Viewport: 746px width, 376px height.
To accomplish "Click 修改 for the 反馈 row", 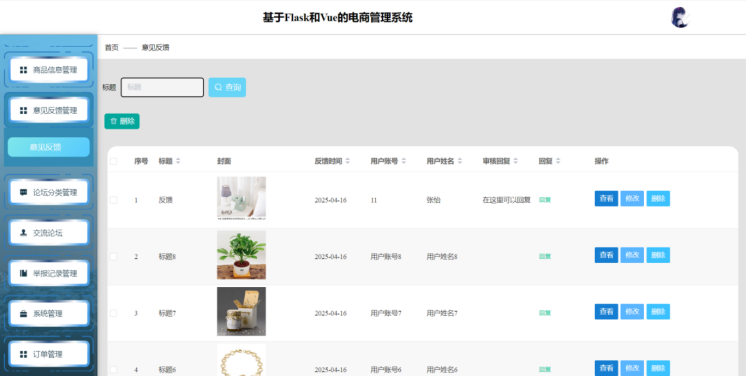I will 632,198.
